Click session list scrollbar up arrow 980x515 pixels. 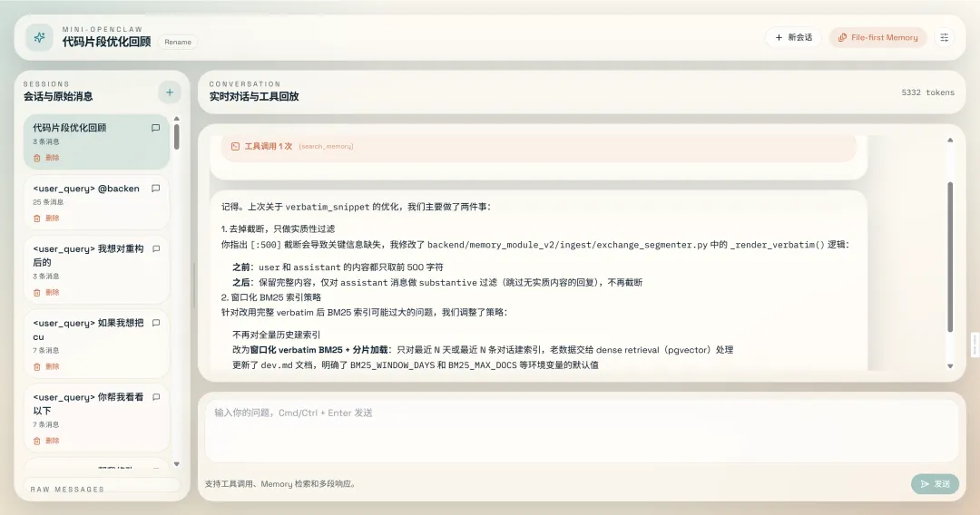point(177,119)
